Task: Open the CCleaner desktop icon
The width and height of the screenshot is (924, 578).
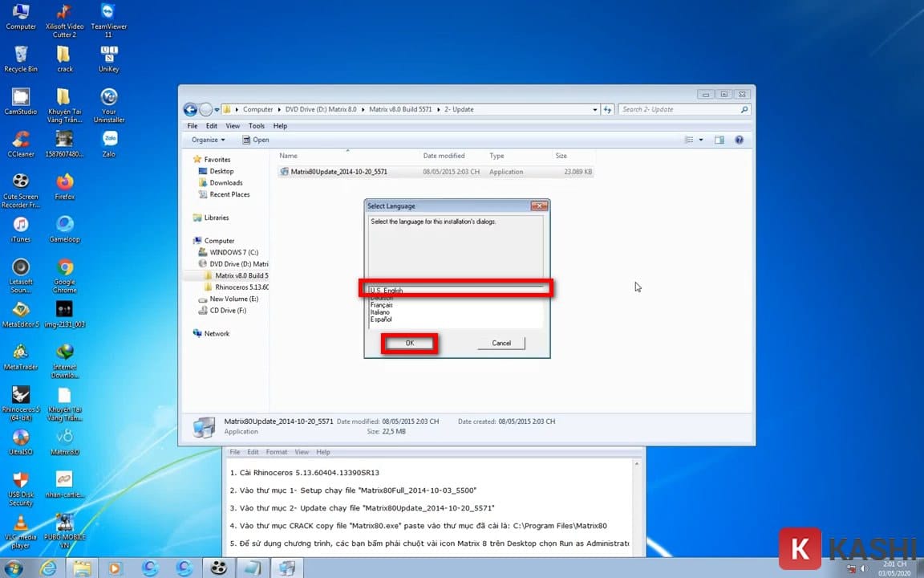Action: tap(21, 140)
